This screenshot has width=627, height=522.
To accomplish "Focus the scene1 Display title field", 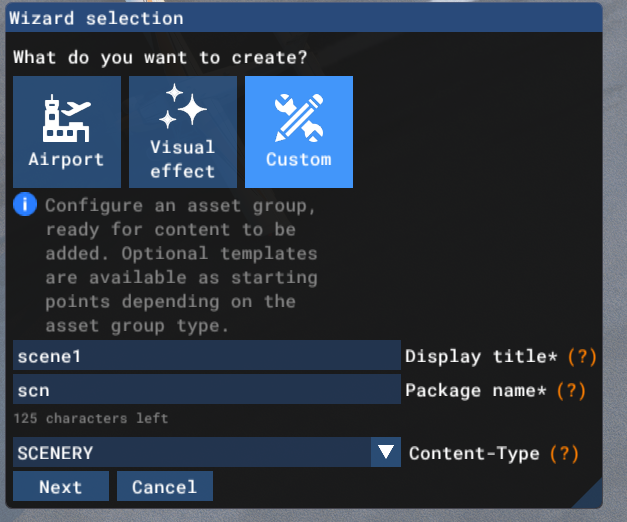I will (206, 356).
